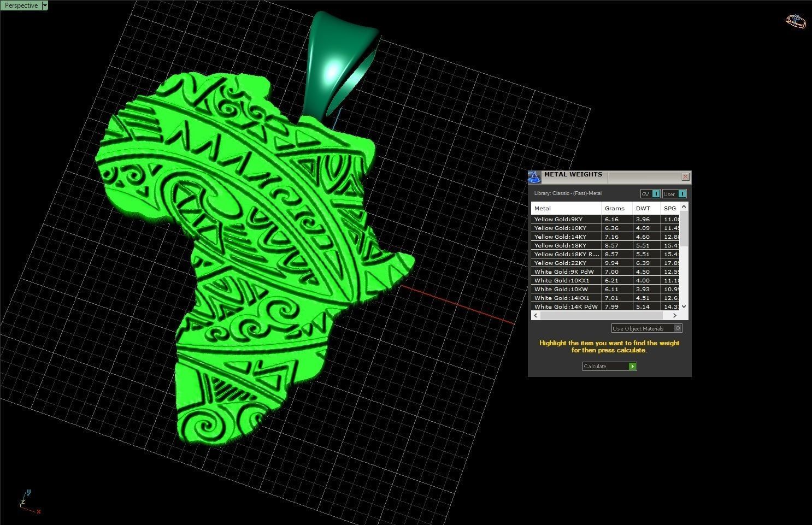Select the Yellow Gold:10KY row
The height and width of the screenshot is (525, 812).
point(605,228)
